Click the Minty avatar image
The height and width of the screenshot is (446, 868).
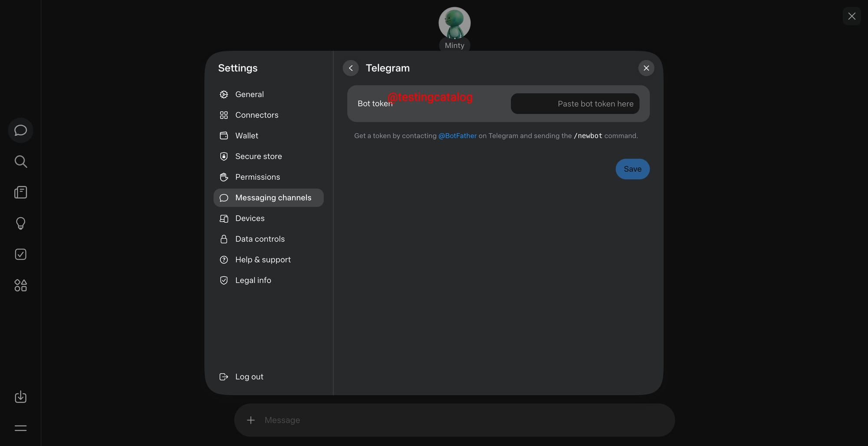(x=454, y=23)
